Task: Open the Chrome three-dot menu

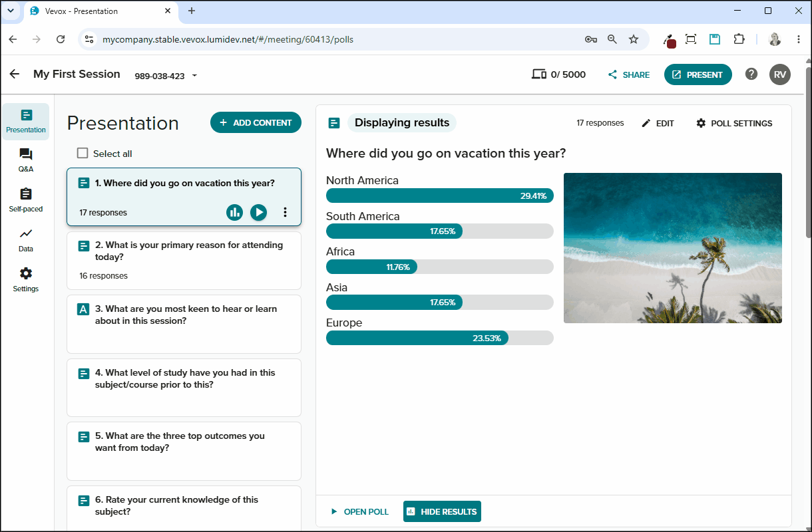Action: point(798,39)
